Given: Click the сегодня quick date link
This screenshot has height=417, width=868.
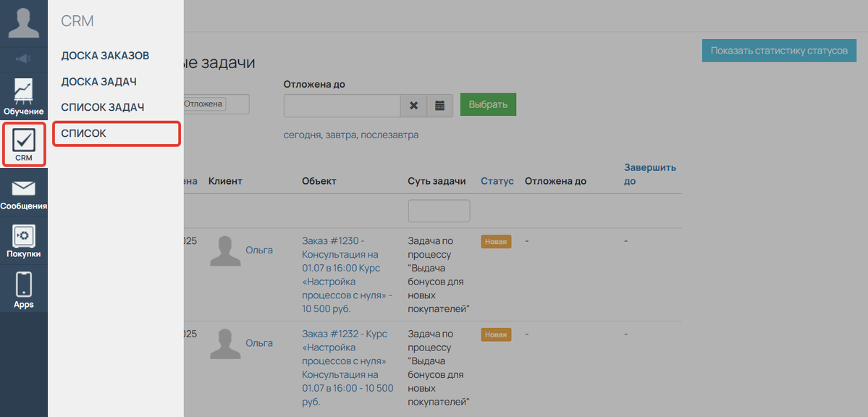Looking at the screenshot, I should (x=302, y=135).
